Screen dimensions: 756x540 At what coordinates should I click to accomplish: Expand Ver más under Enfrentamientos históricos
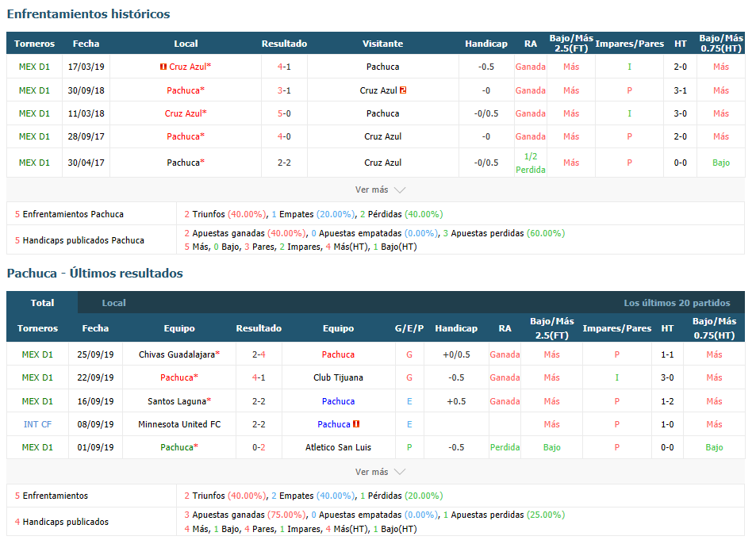380,190
